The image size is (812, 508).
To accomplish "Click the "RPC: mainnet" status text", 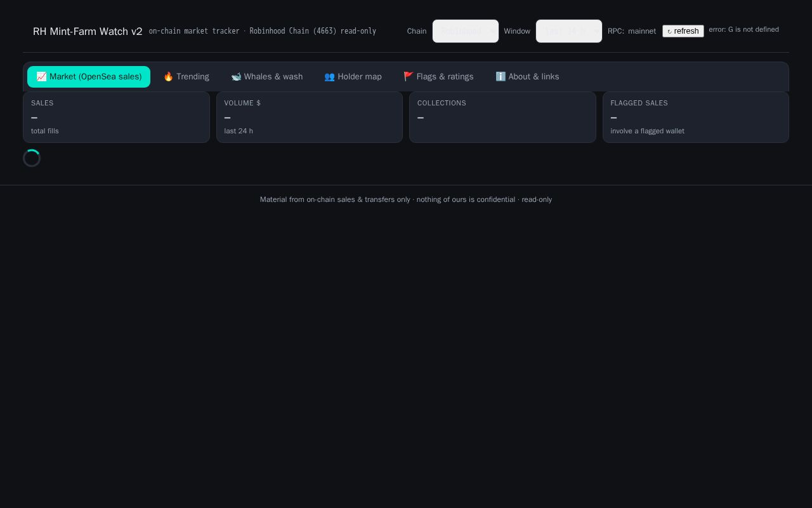I will (632, 31).
